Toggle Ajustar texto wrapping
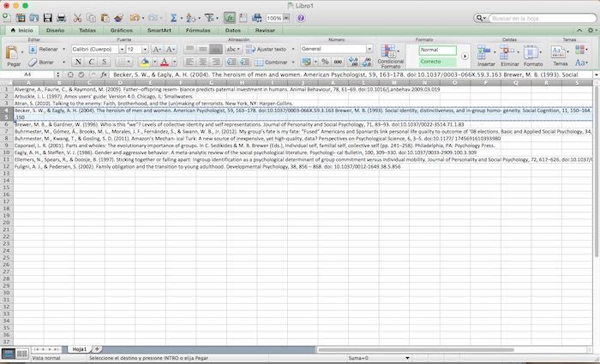The width and height of the screenshot is (600, 364). click(x=267, y=49)
